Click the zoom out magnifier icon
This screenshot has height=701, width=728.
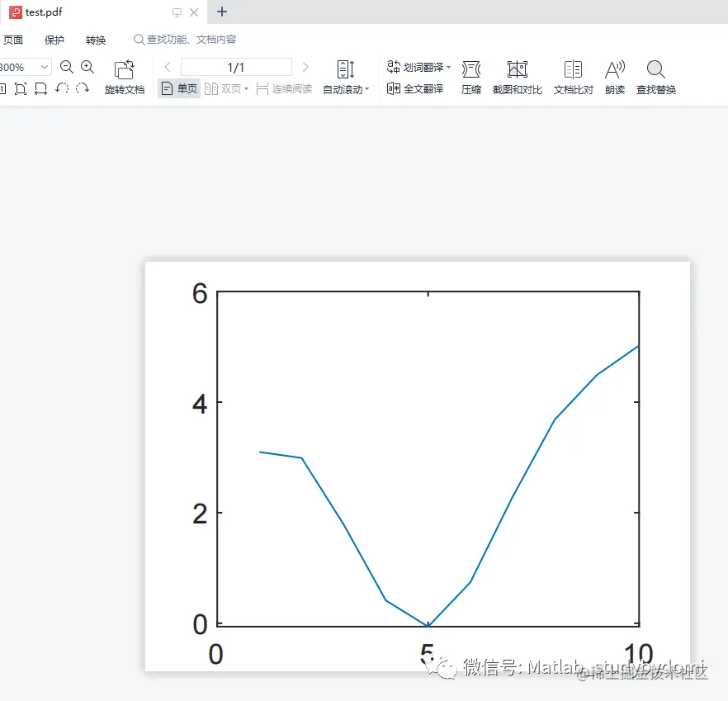tap(66, 67)
